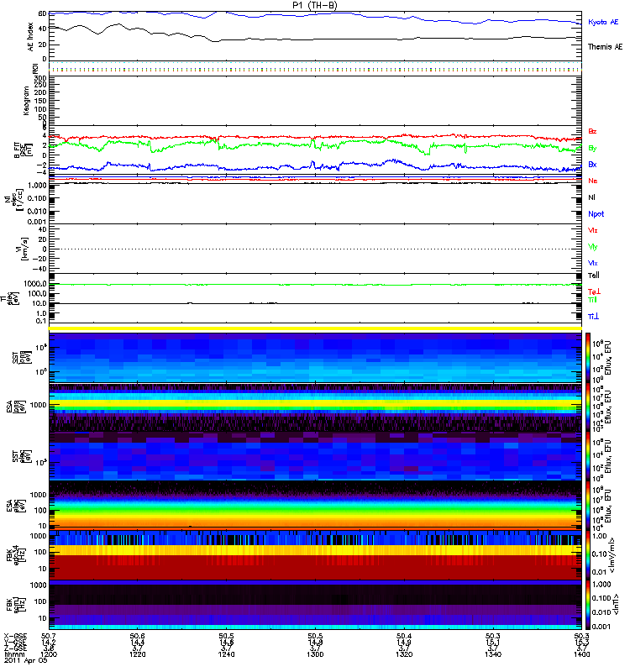Image resolution: width=630 pixels, height=672 pixels.
Task: Select the "Themis AE" legend label
Action: coord(605,47)
